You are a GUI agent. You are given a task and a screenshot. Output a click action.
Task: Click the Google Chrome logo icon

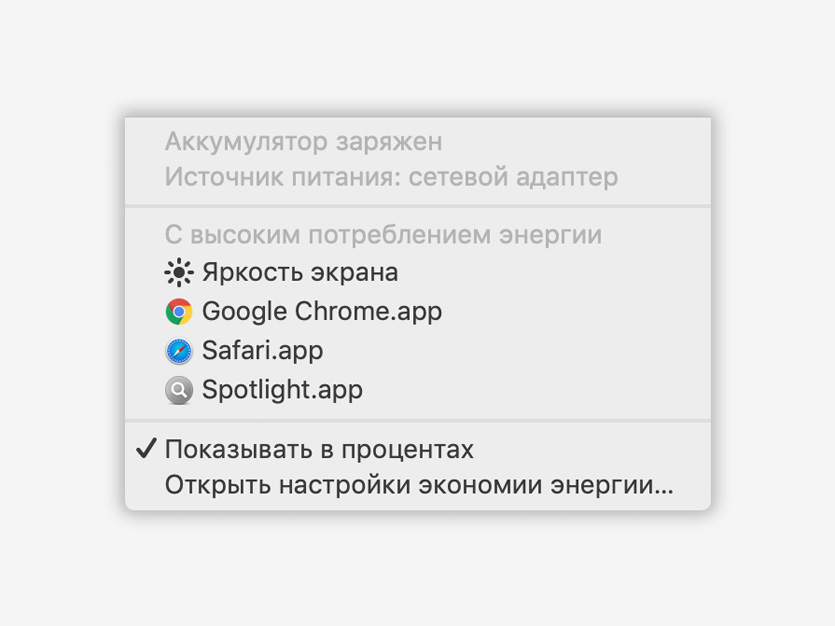click(x=179, y=312)
